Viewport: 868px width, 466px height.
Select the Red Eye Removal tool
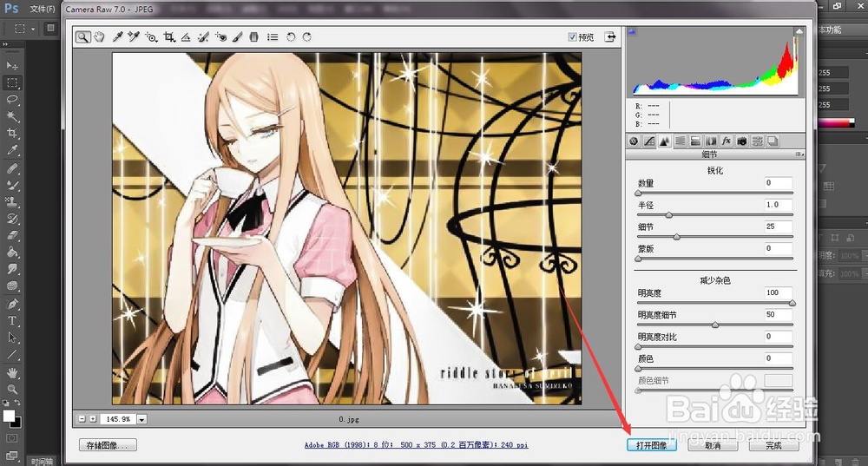[x=220, y=37]
